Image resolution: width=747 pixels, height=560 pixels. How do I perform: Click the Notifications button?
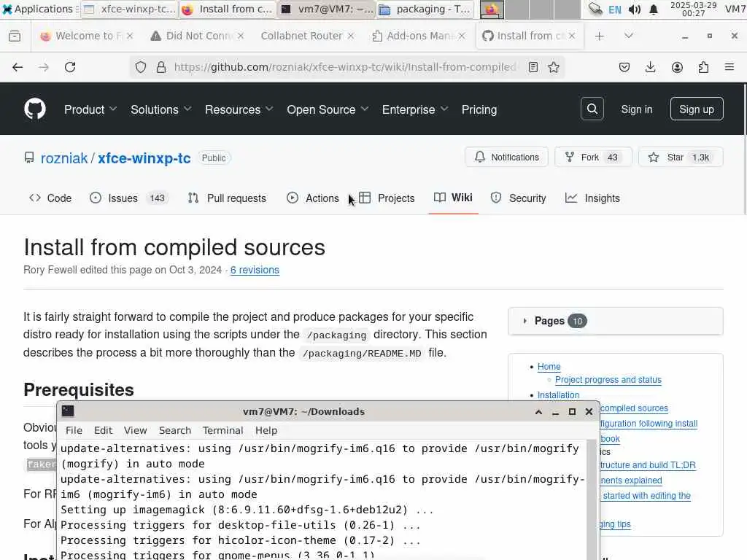pos(506,157)
